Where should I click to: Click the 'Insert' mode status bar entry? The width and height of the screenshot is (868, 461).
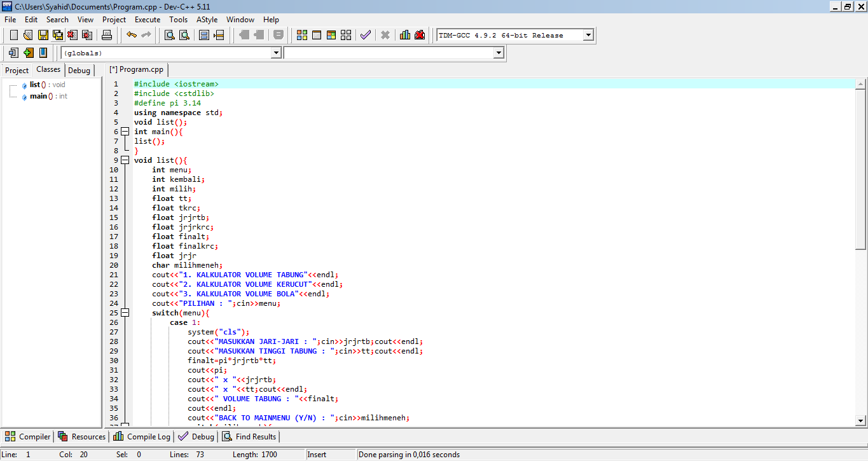click(317, 455)
